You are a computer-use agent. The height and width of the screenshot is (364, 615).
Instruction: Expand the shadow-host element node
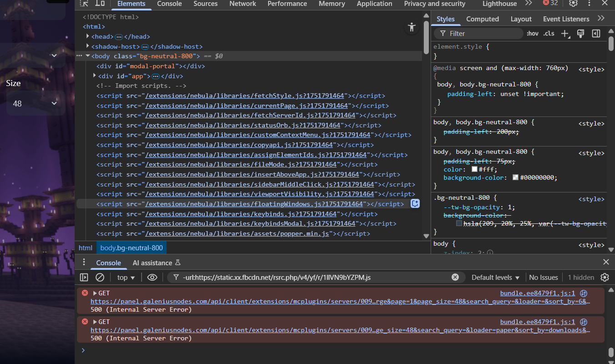88,46
